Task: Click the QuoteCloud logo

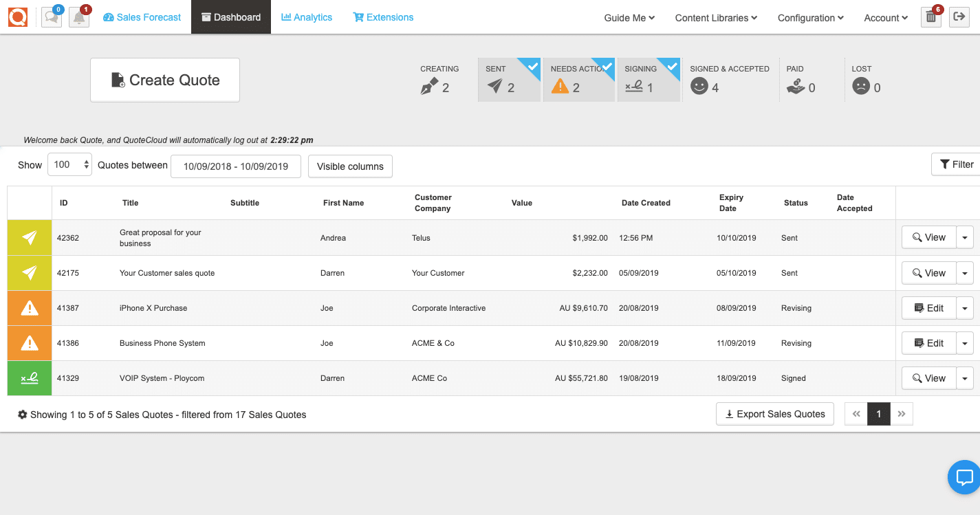Action: [x=17, y=17]
